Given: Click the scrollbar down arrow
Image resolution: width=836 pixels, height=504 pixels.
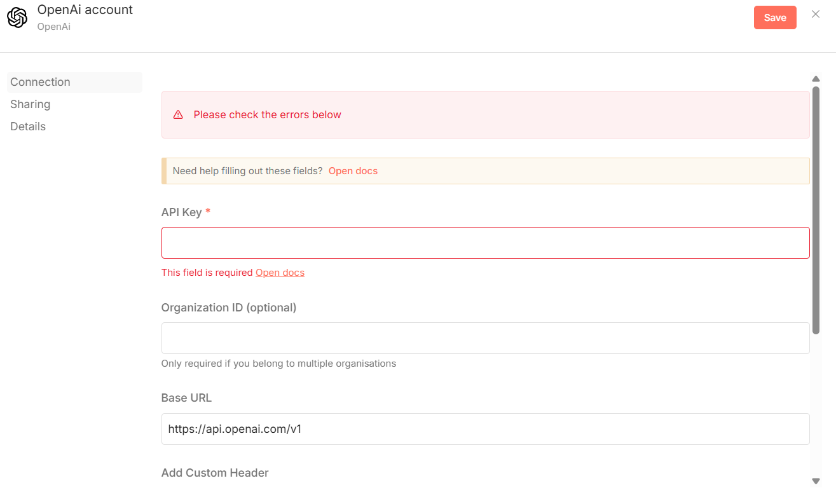Looking at the screenshot, I should point(816,481).
